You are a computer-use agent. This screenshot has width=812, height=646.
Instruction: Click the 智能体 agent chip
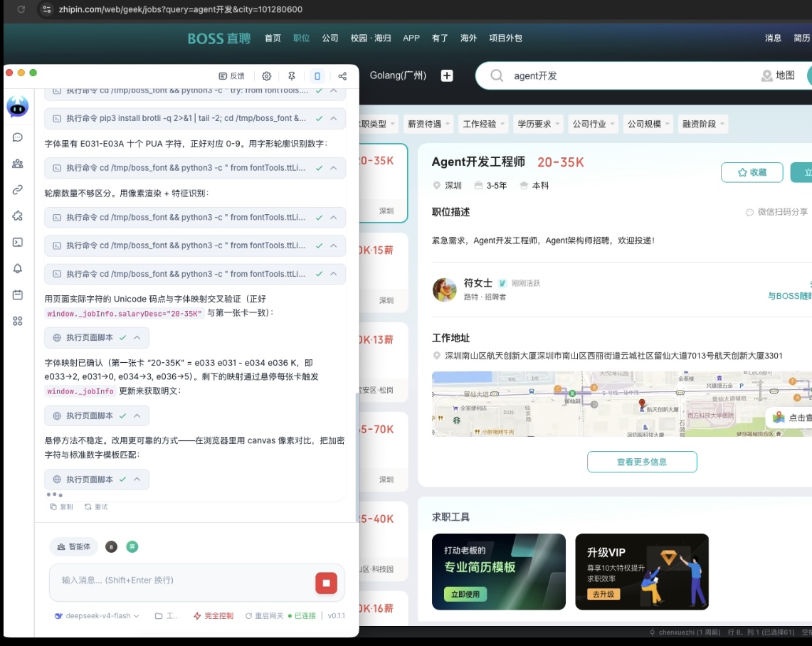(x=73, y=546)
